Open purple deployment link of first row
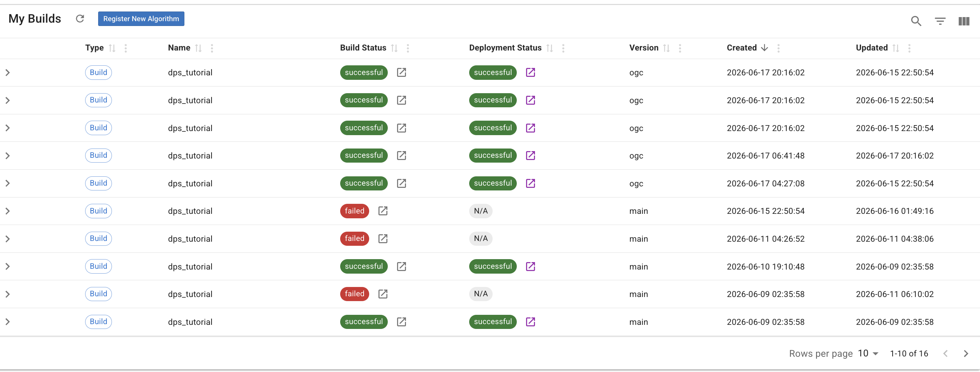 pos(530,72)
